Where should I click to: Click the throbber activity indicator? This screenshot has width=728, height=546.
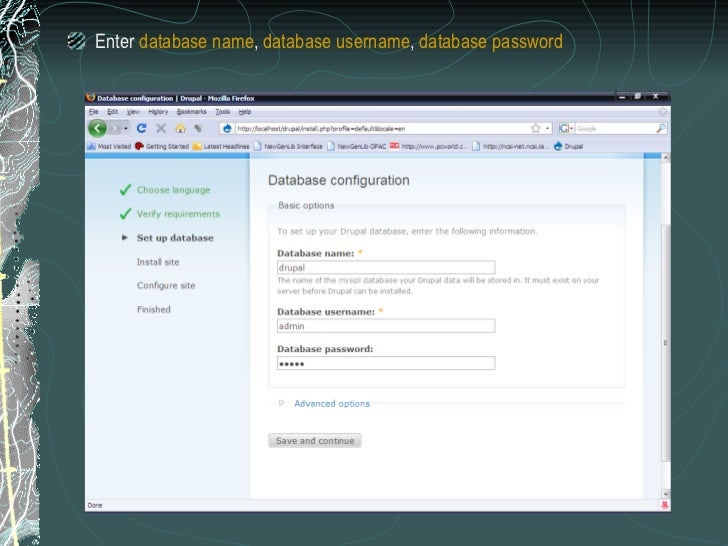[x=663, y=112]
